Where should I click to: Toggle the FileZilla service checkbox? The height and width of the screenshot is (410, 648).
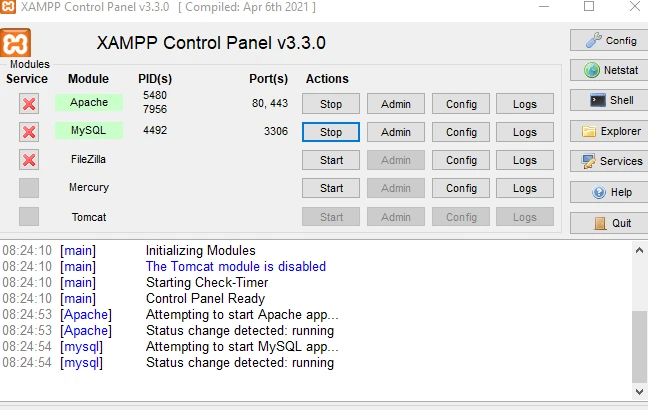(29, 160)
